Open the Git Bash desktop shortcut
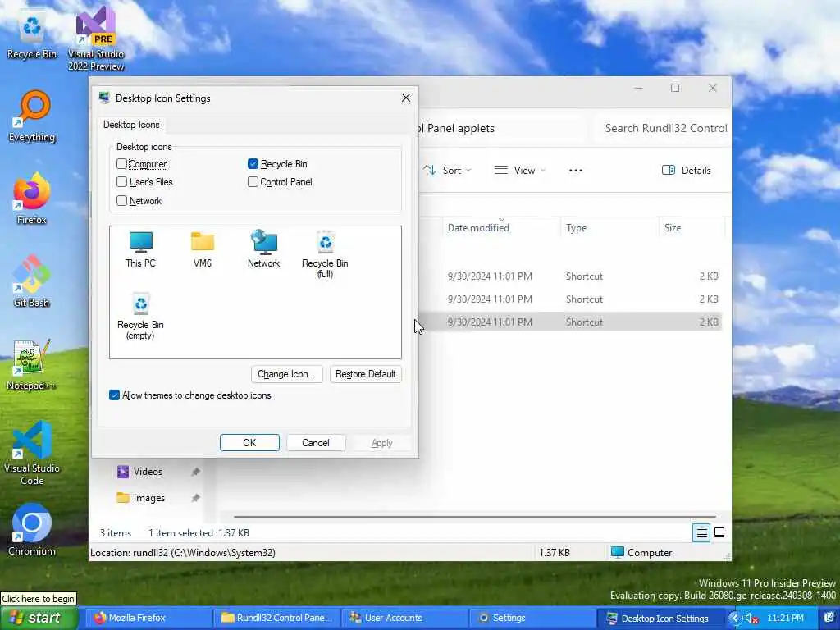The image size is (840, 630). click(32, 281)
